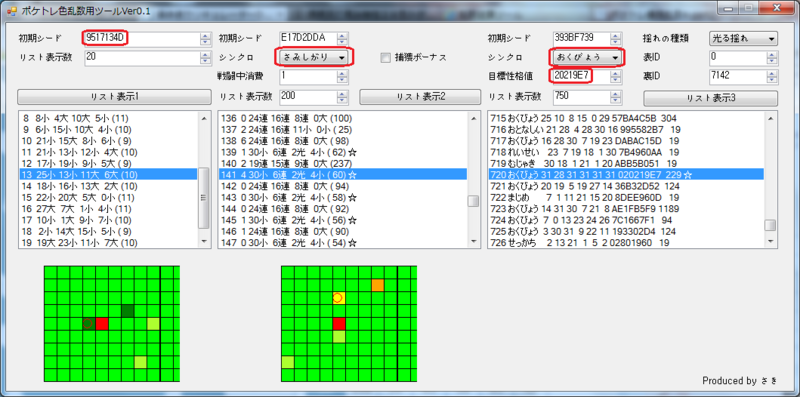Click the リスト表示1 button
800x397 pixels.
(x=114, y=97)
